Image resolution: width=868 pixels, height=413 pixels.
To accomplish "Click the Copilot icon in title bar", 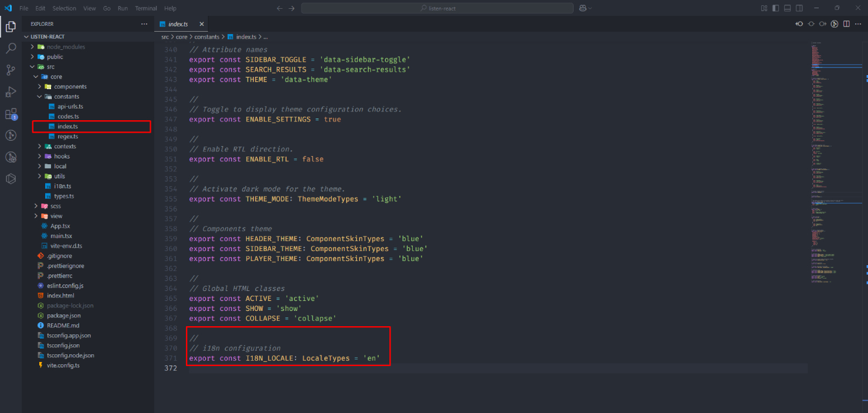I will point(583,8).
